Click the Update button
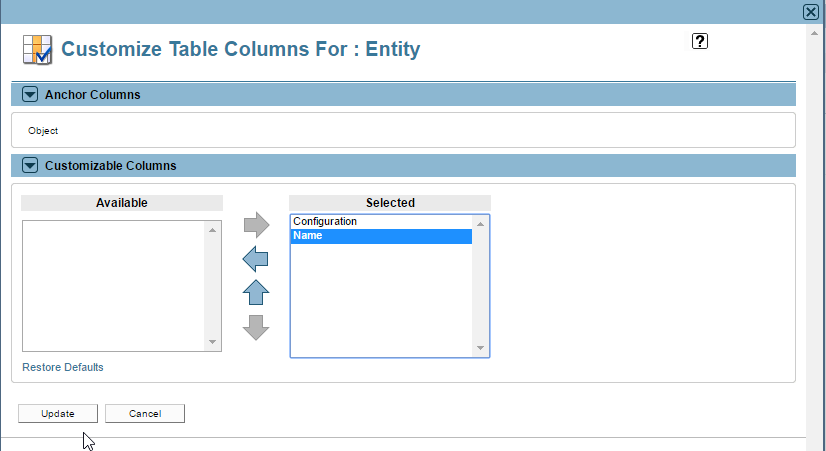Image resolution: width=826 pixels, height=451 pixels. pyautogui.click(x=58, y=414)
